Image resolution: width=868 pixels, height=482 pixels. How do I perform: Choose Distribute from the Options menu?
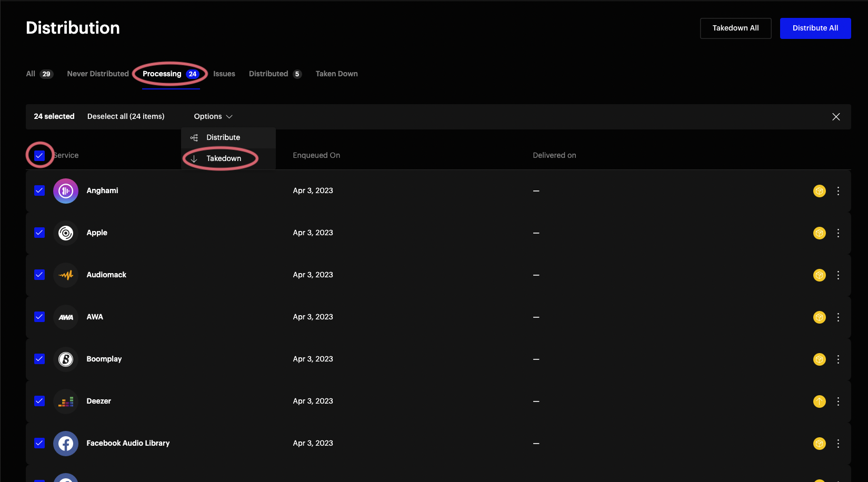point(228,137)
